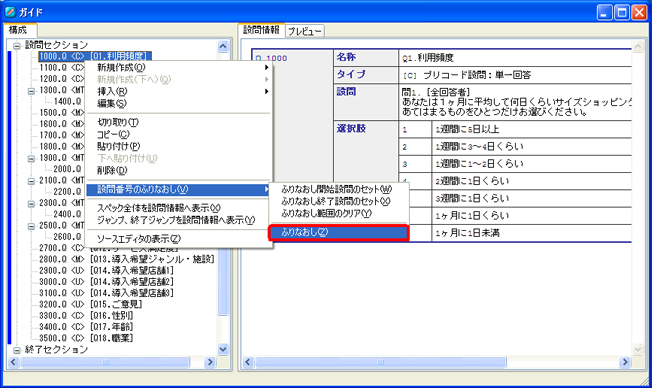Select 3100.0 Q14.導入希望店舗3 row
The image size is (652, 388).
106,293
